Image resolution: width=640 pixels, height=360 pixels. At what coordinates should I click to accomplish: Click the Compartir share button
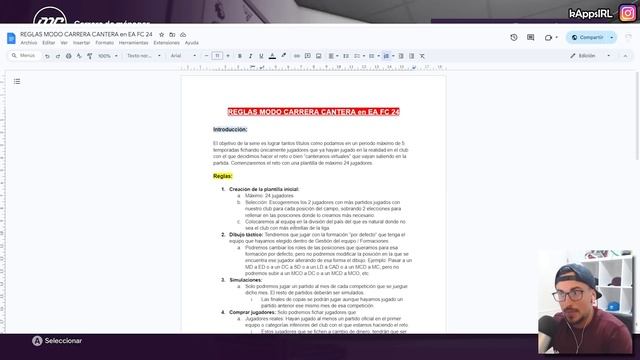pos(587,38)
